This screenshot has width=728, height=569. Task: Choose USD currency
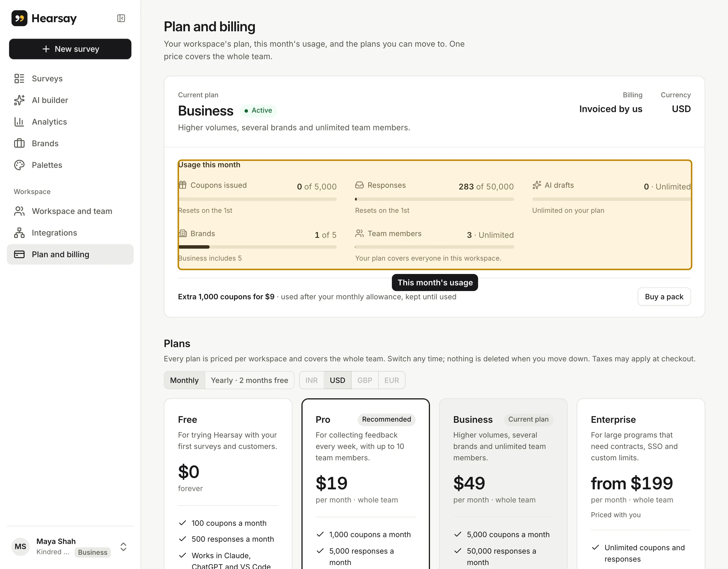pos(337,380)
